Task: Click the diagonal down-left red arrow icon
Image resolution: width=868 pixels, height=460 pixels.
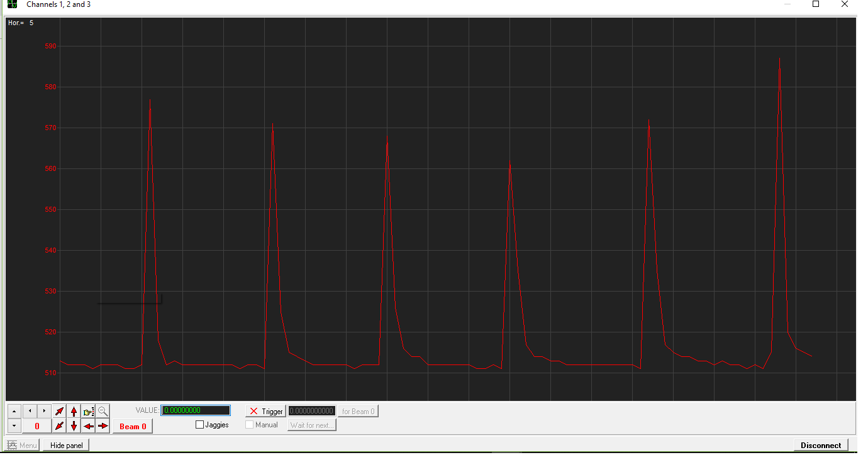Action: tap(59, 426)
